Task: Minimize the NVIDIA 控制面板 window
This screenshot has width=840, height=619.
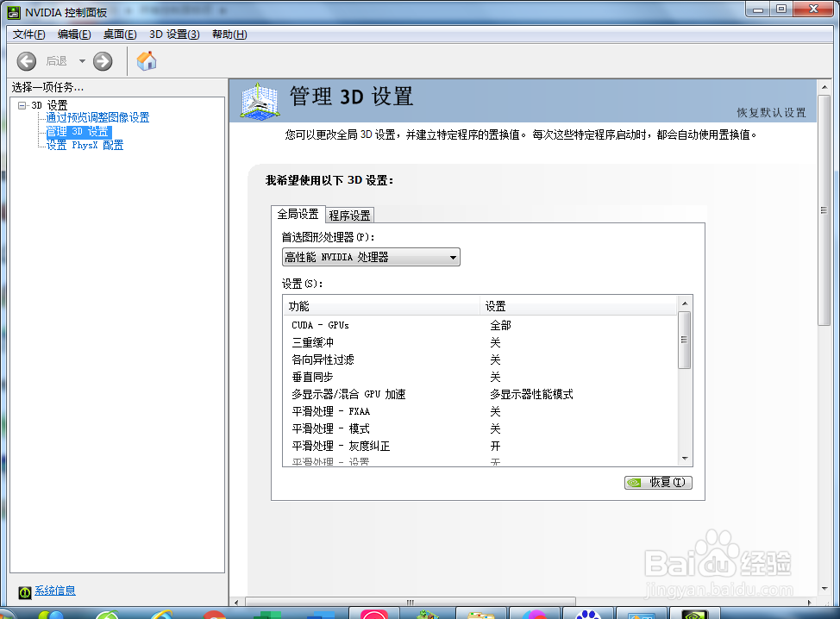Action: pos(758,9)
